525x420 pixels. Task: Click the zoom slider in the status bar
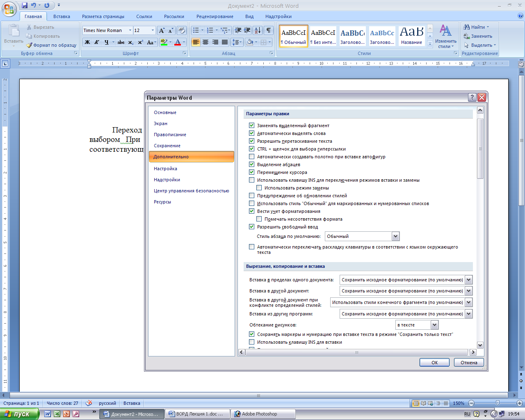pyautogui.click(x=498, y=403)
